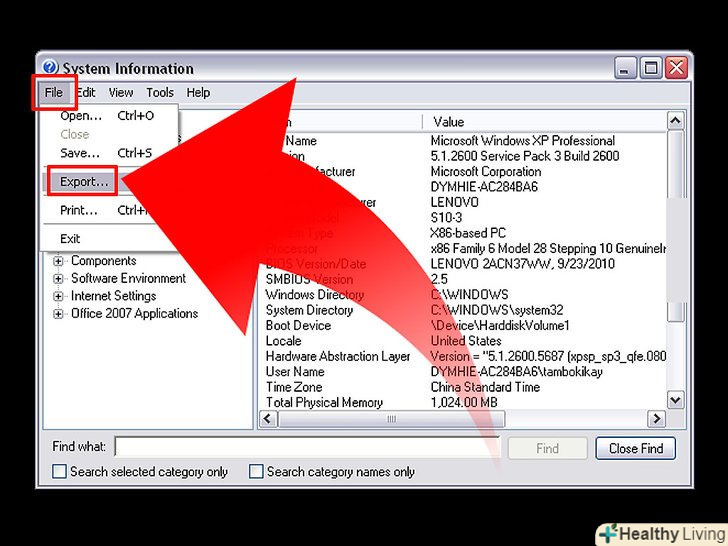Toggle Search selected category only checkbox

59,471
